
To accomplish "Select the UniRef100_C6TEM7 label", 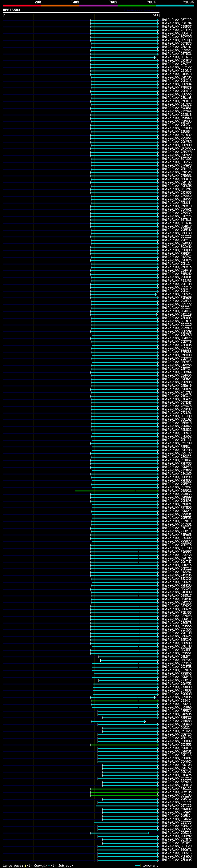I will click(177, 402).
